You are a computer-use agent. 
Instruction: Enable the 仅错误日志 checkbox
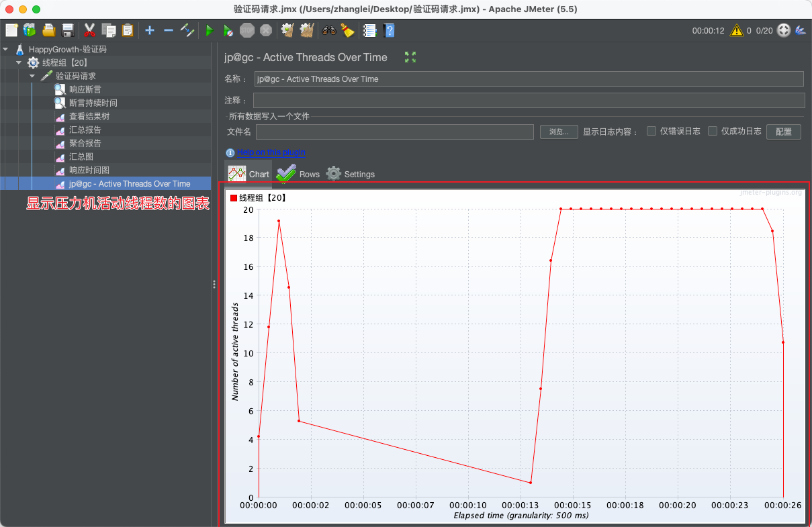[651, 131]
